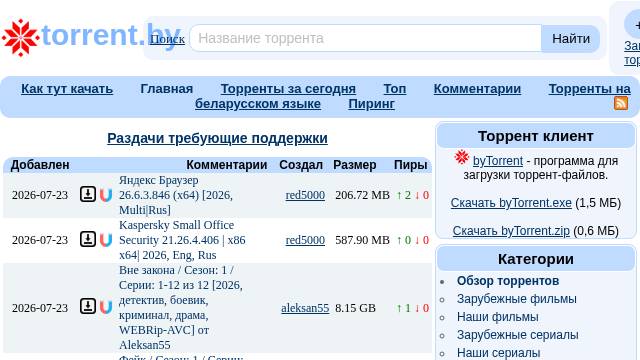
Task: Open the orange RSS feed icon
Action: tap(621, 103)
